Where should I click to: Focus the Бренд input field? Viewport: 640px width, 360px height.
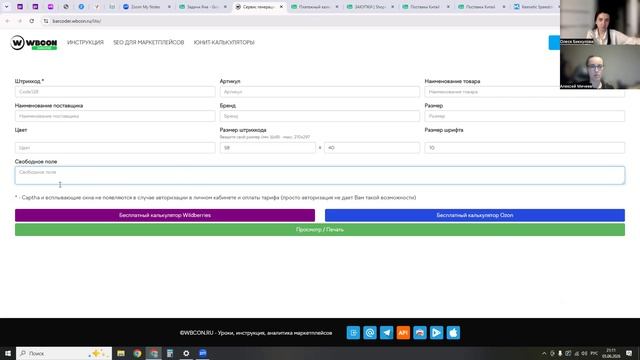point(320,116)
